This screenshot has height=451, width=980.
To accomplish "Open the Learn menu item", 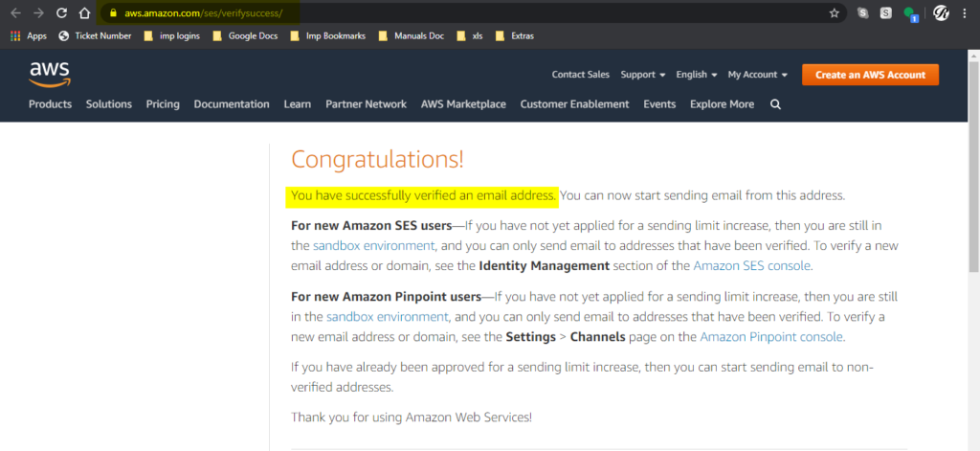I will pyautogui.click(x=298, y=104).
